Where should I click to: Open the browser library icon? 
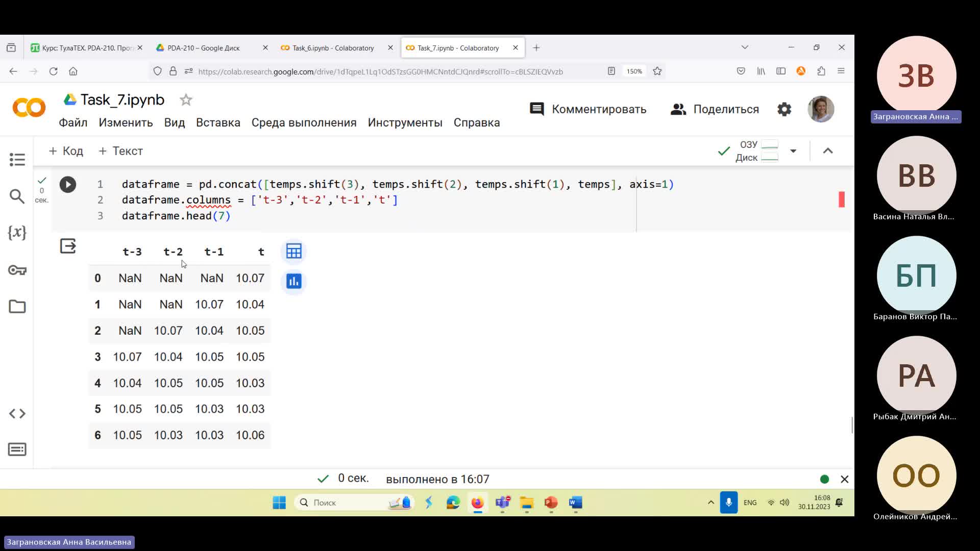[761, 71]
